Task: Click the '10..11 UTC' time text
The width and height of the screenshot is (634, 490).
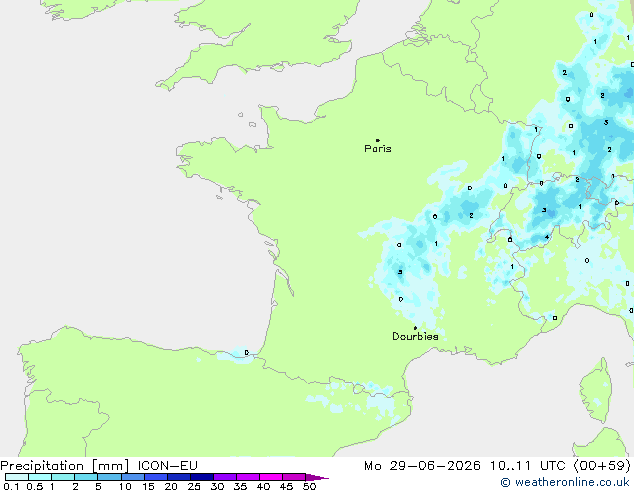Action: [x=527, y=466]
